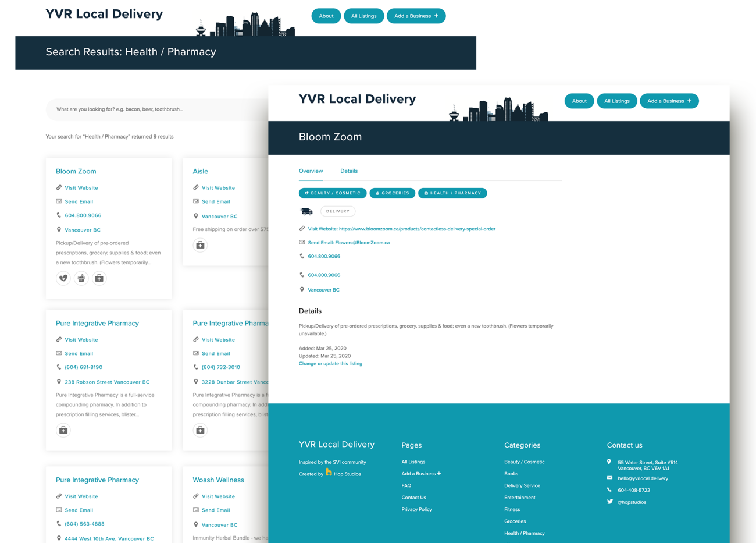
Task: Click the medical kit icon on the Aisle card
Action: click(200, 245)
